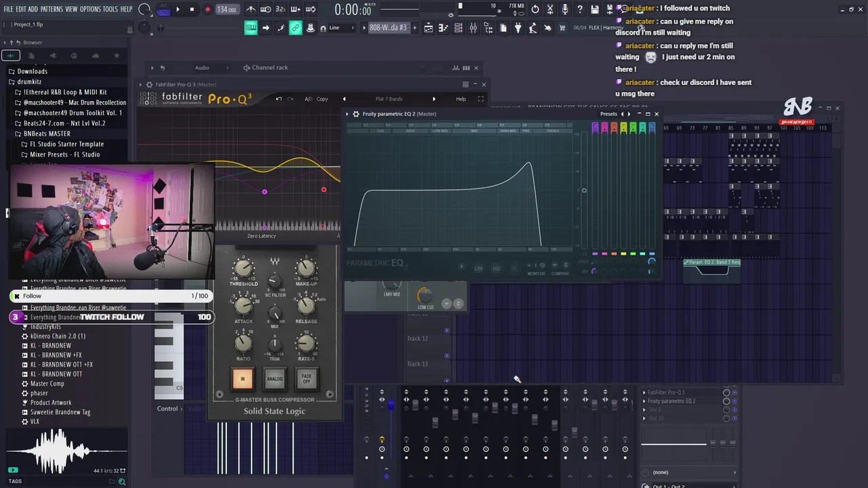The width and height of the screenshot is (868, 488).
Task: Click the compressor THRESHOLD knob
Action: (243, 268)
